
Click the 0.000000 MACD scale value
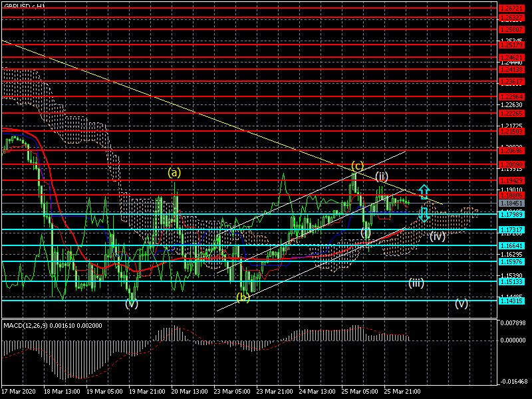click(x=513, y=340)
